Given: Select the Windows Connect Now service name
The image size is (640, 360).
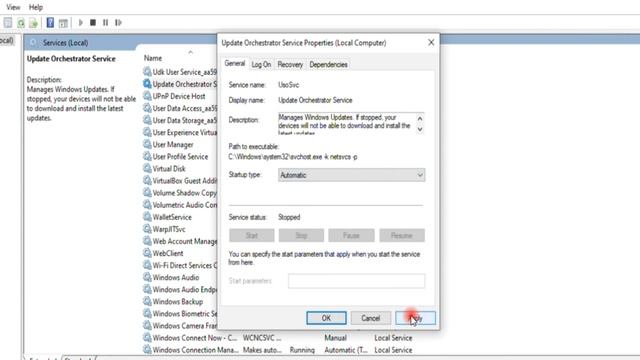Looking at the screenshot, I should [195, 338].
